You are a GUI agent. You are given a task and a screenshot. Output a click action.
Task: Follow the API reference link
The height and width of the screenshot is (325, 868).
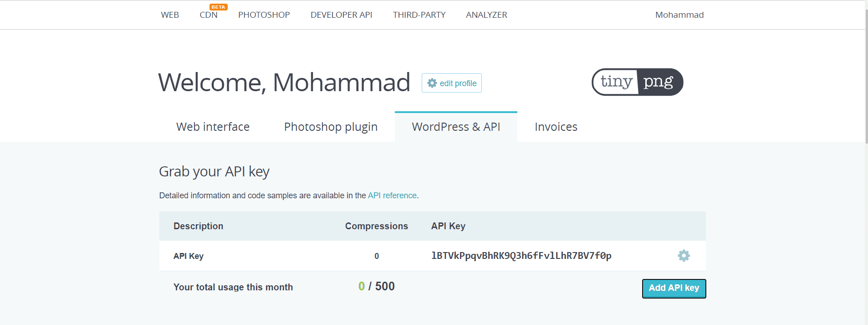point(392,196)
